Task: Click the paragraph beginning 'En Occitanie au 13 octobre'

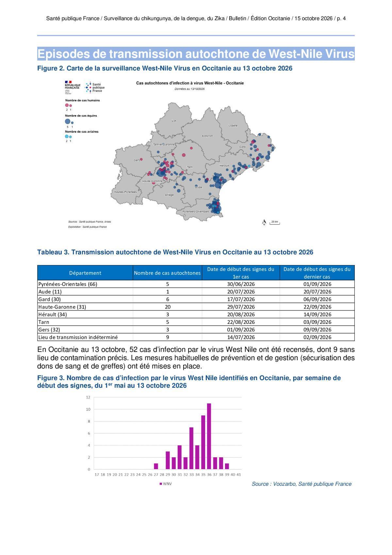Action: point(196,358)
